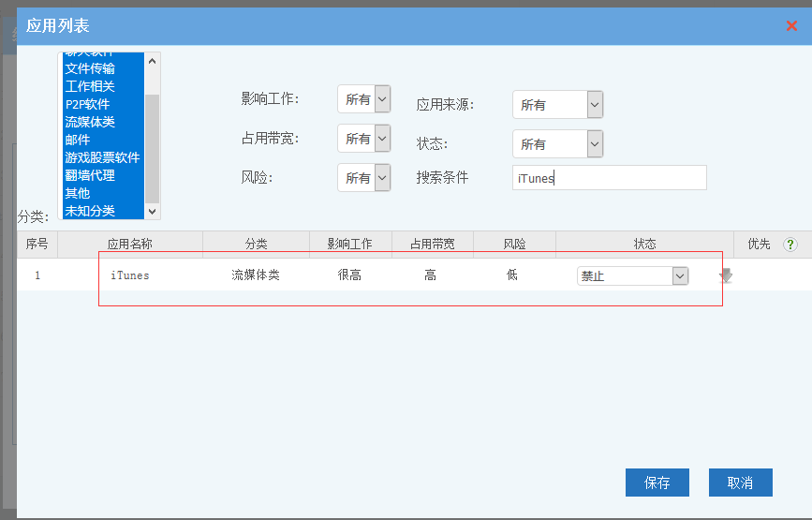
Task: Change iTunes status dropdown from 禁止
Action: tap(632, 275)
